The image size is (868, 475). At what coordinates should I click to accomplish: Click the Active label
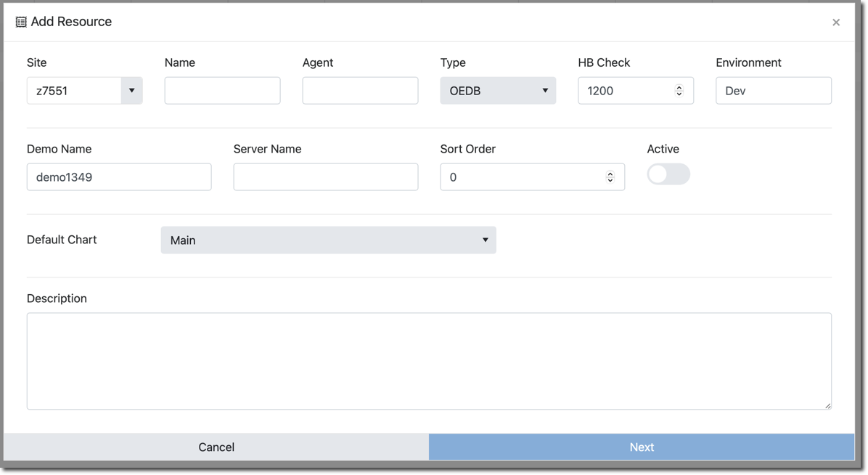(x=663, y=149)
